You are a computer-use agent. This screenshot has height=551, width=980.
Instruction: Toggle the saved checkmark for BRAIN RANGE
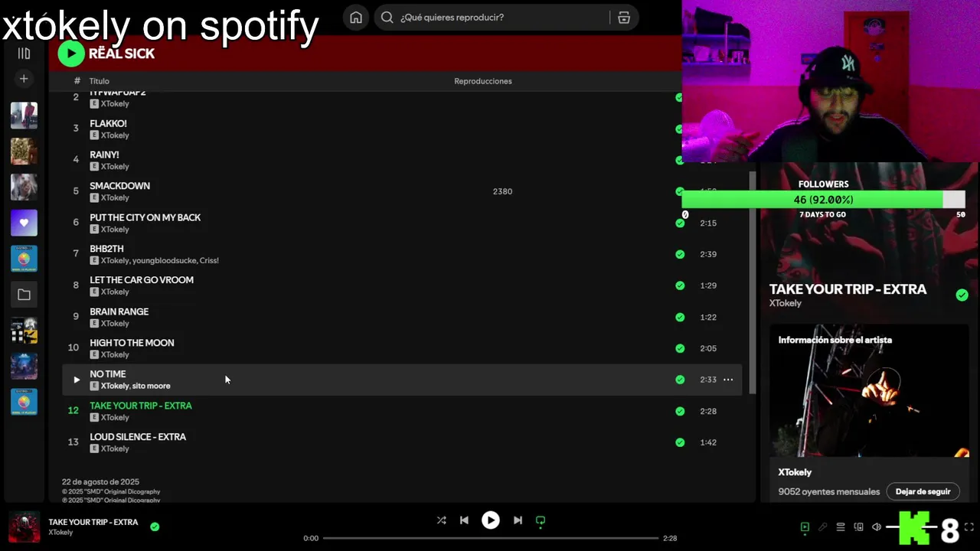point(680,317)
